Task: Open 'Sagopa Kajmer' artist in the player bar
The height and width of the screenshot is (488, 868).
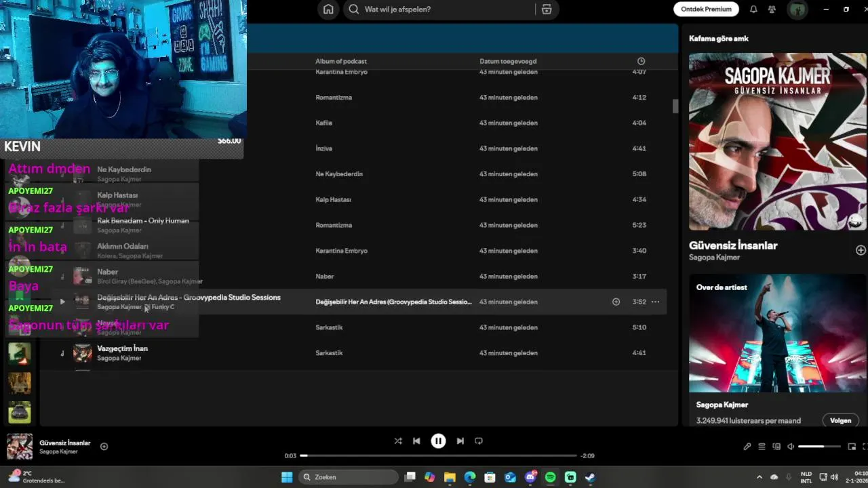Action: click(58, 451)
